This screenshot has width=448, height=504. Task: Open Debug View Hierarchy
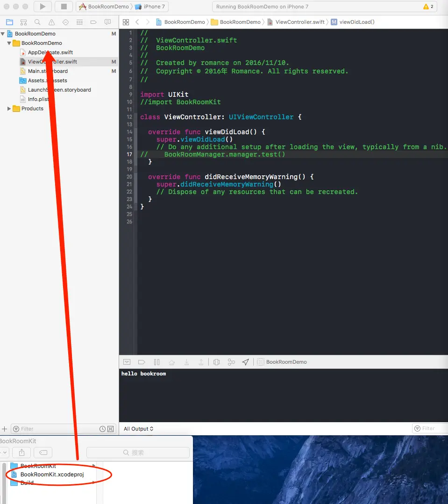[216, 362]
